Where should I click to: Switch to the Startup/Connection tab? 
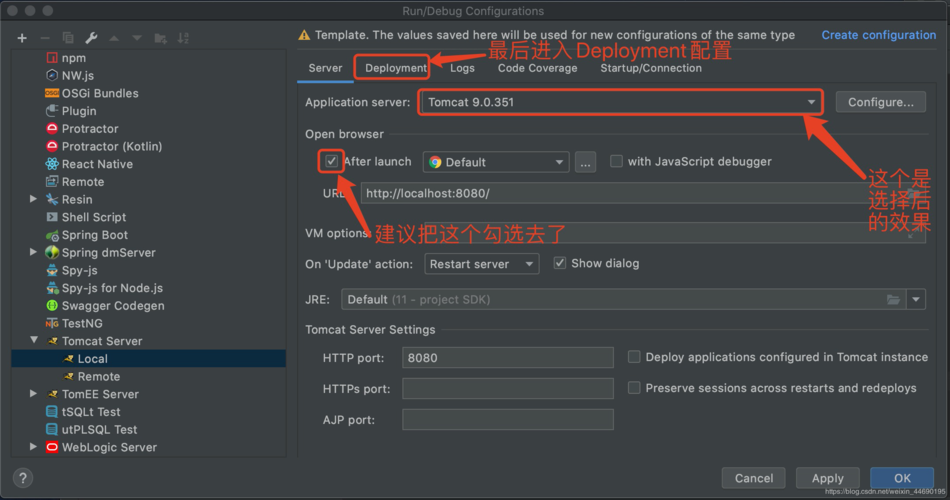pyautogui.click(x=651, y=68)
